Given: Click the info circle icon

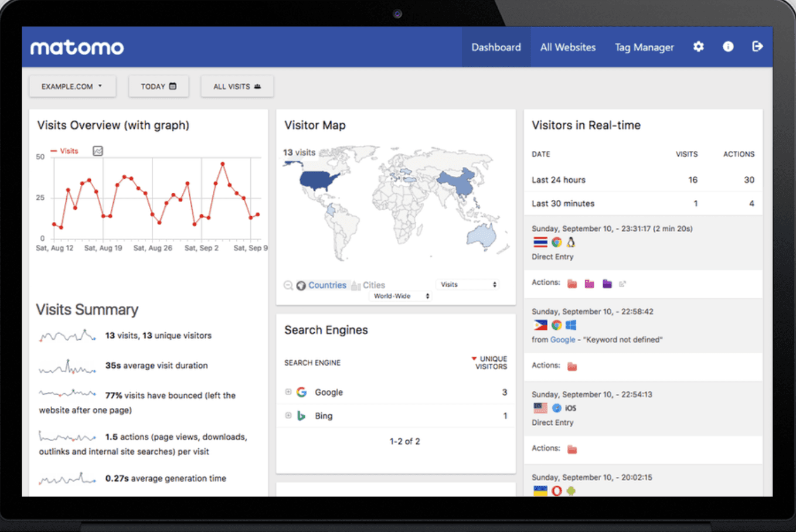Looking at the screenshot, I should click(x=728, y=47).
